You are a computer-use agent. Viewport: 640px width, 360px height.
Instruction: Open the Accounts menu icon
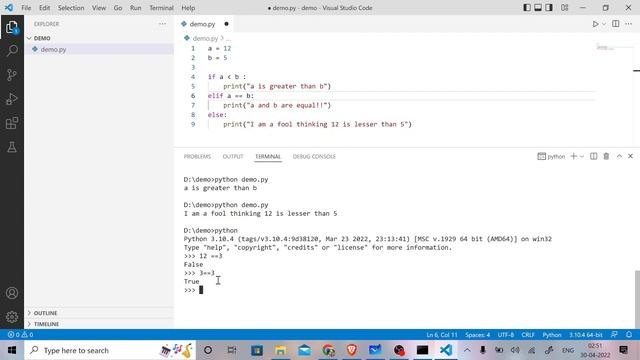[12, 293]
